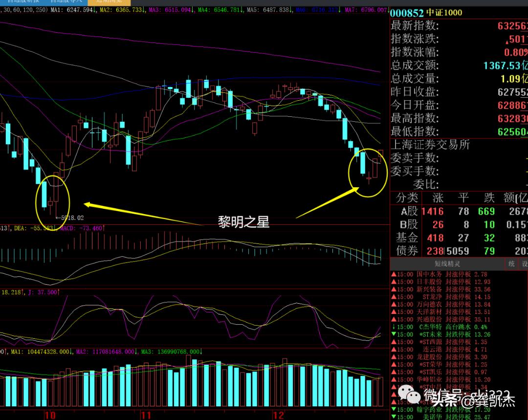Viewport: 528px width, 420px height.
Task: Click the 国中水务 封涨停板 2.78 row
Action: point(441,274)
